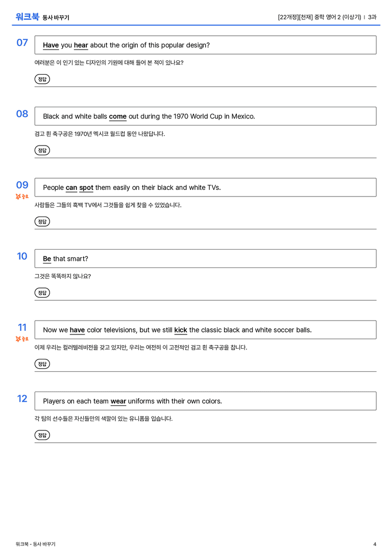Screen dimensions: 392x555
Task: Click the 정답 badge under question 07
Action: click(42, 79)
